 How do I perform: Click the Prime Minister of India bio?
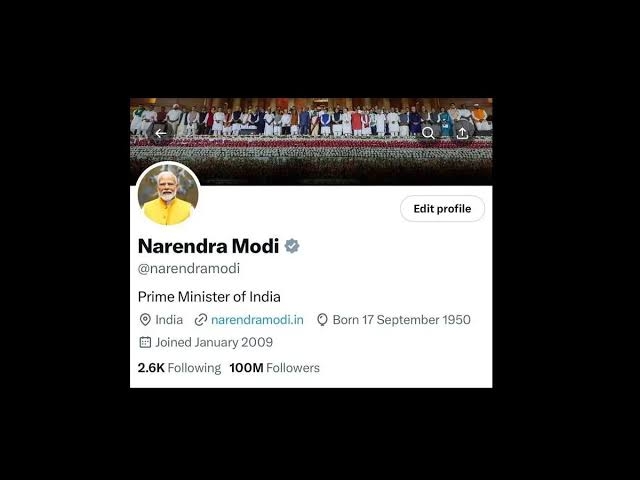click(209, 297)
